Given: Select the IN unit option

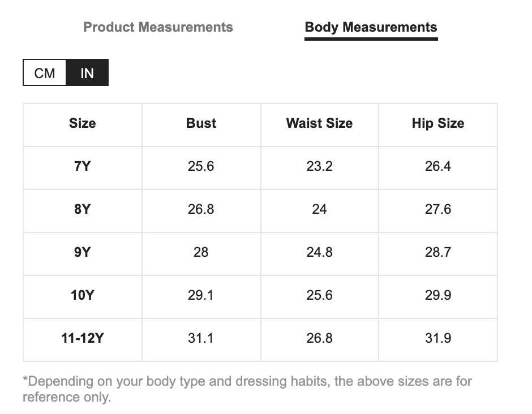Looking at the screenshot, I should tap(87, 73).
